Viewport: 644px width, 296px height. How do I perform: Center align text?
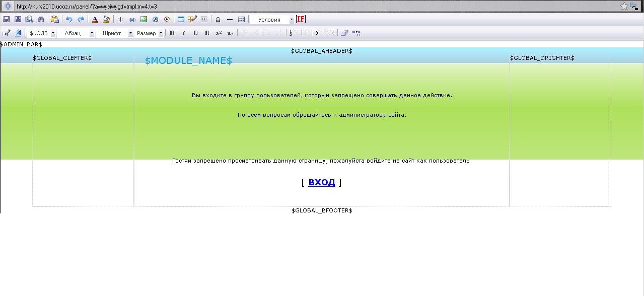pyautogui.click(x=256, y=33)
